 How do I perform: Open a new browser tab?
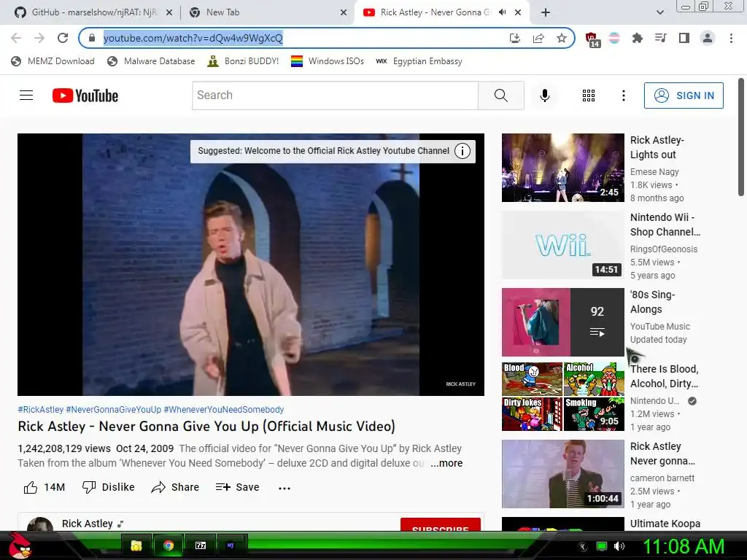[546, 12]
